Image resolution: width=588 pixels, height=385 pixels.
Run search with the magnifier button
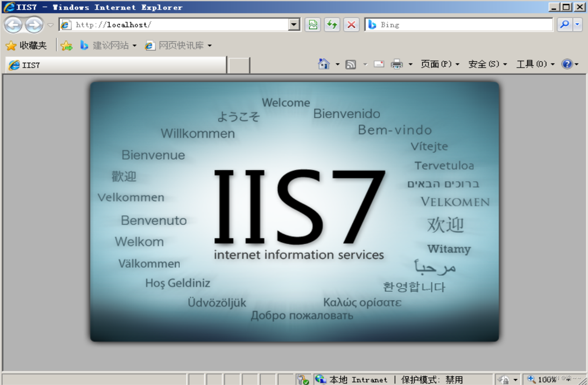[564, 25]
